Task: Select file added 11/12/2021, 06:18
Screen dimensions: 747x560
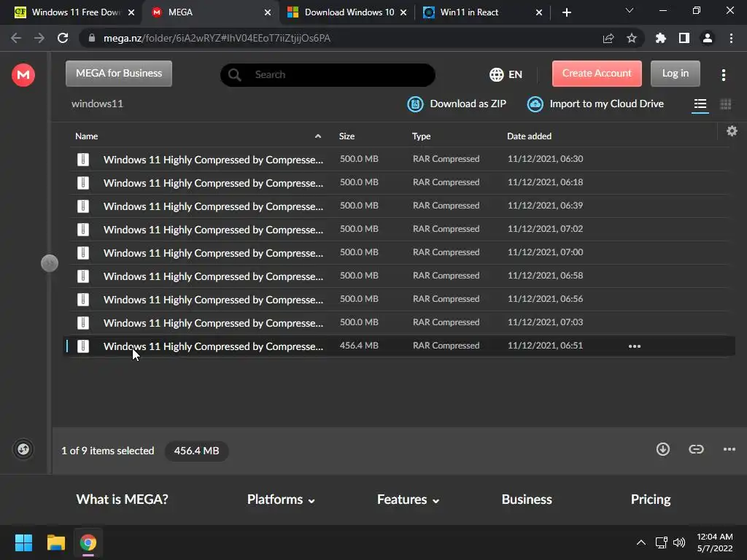Action: (x=399, y=182)
